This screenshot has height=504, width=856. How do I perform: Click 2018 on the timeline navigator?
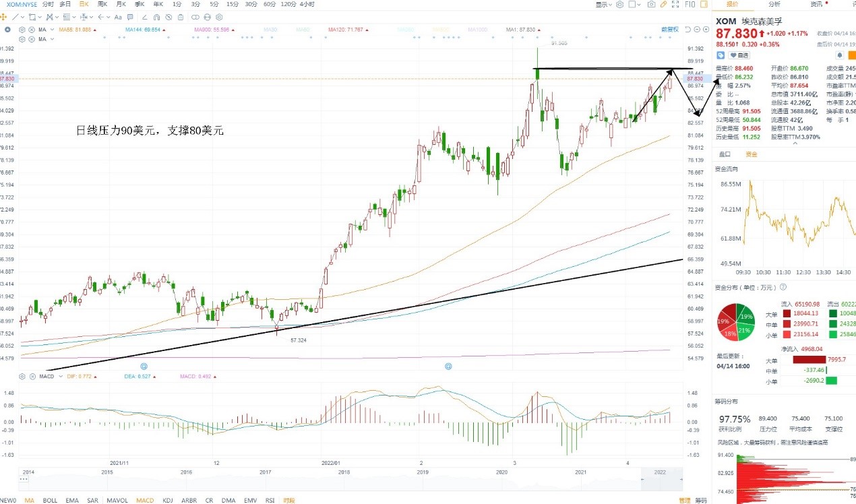[x=344, y=472]
